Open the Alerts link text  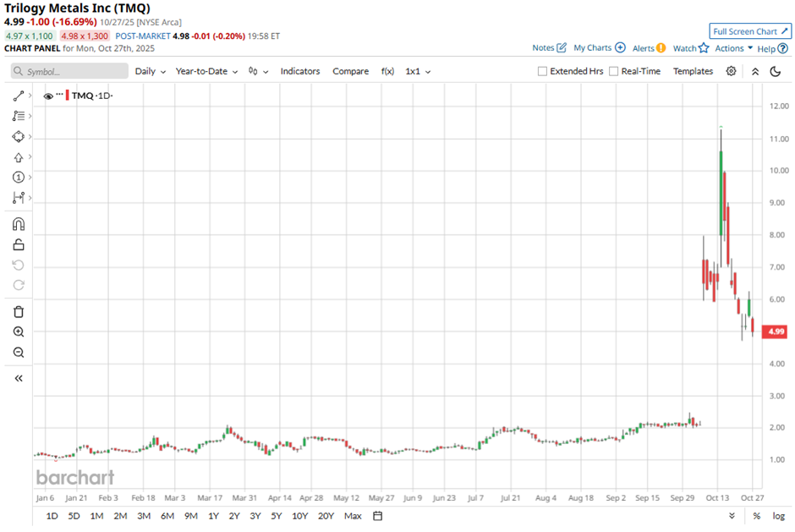click(644, 48)
